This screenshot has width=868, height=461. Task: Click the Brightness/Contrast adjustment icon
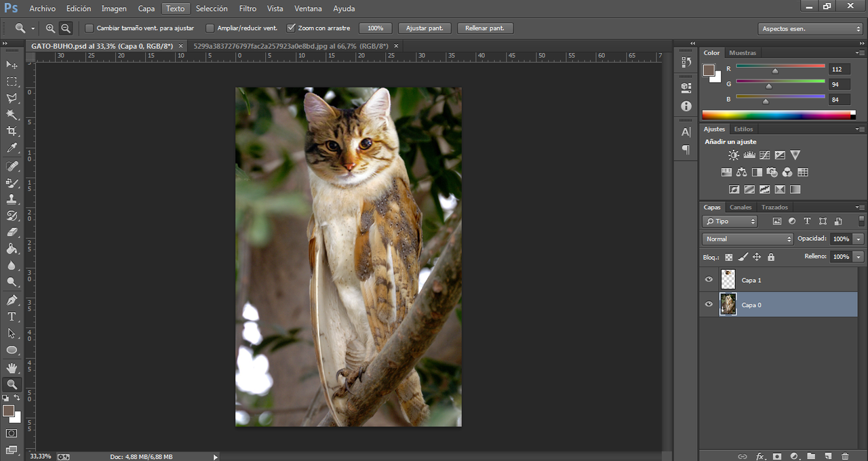click(x=734, y=155)
